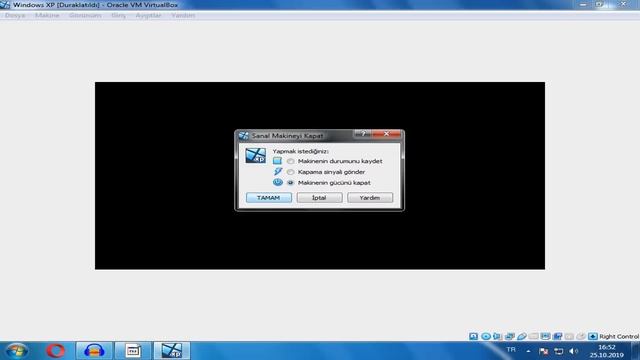Image resolution: width=640 pixels, height=360 pixels.
Task: Click the network adapters status icon
Action: point(509,336)
